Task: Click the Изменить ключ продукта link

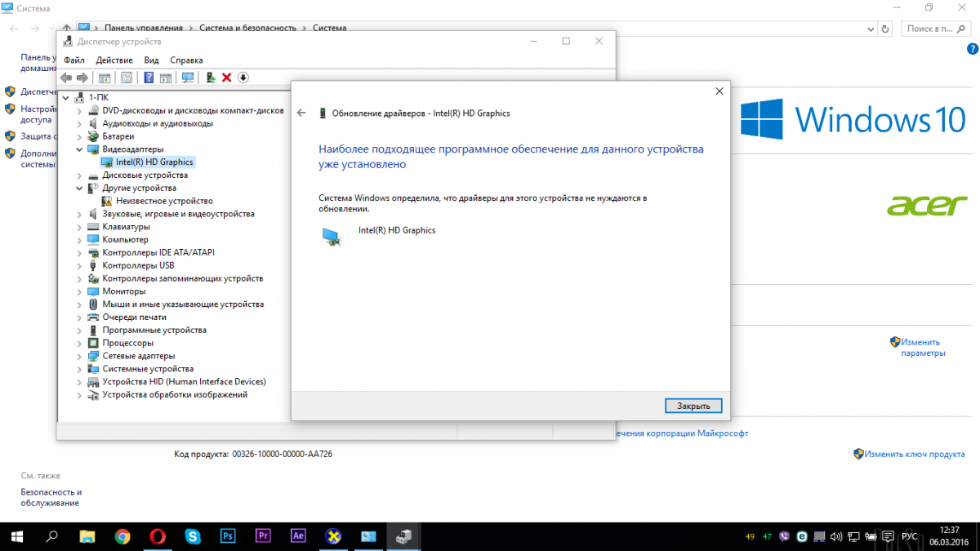Action: (915, 454)
